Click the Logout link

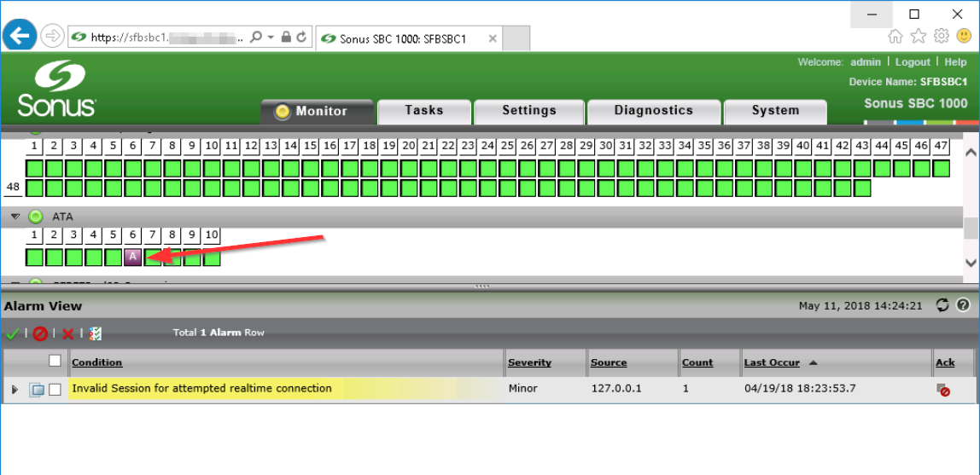(913, 61)
